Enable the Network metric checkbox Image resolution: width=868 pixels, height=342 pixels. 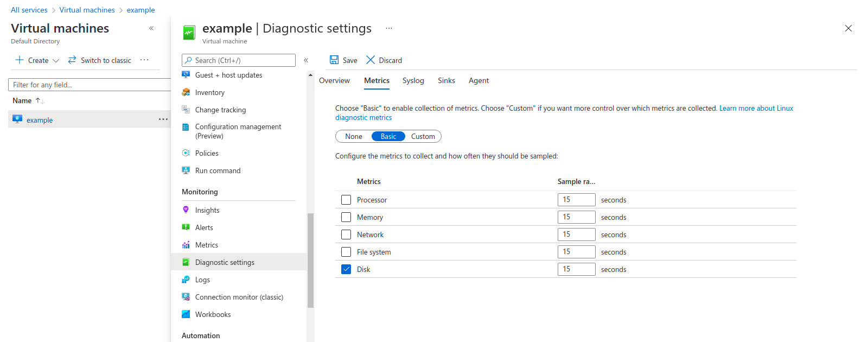346,235
